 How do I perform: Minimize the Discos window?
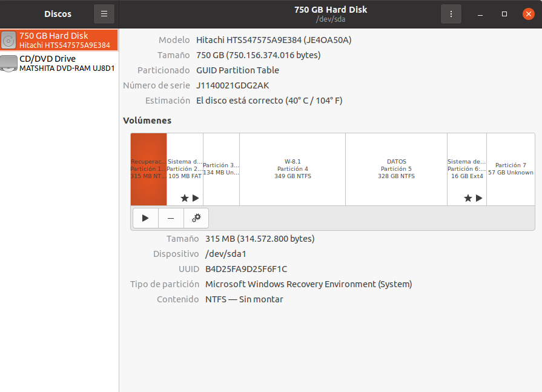coord(480,14)
